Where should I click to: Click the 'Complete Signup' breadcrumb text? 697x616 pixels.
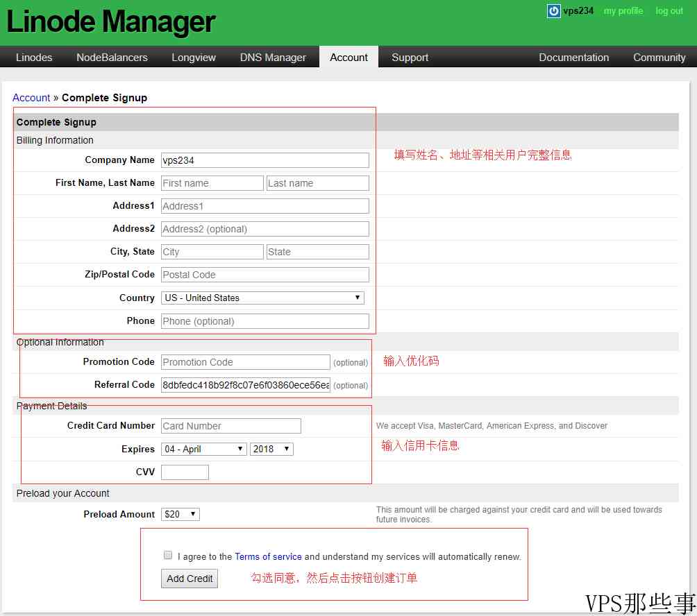coord(104,98)
